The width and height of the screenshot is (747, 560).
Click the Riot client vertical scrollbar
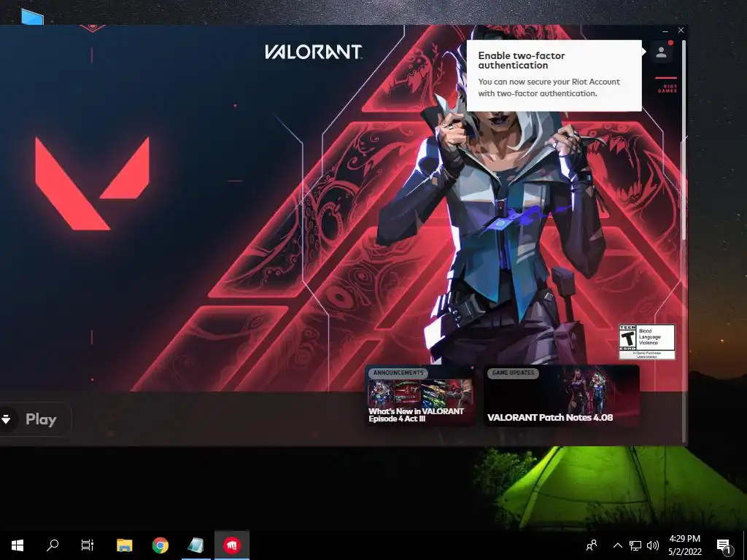(684, 141)
